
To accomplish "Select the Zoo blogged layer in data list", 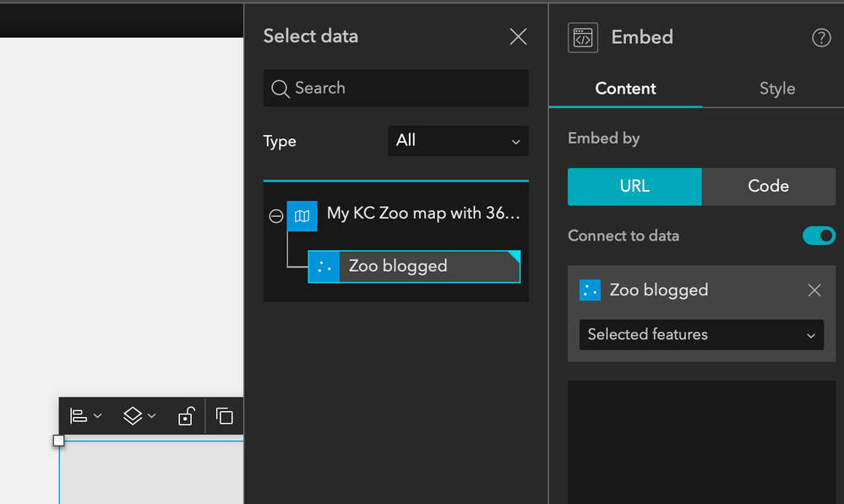I will pos(414,267).
